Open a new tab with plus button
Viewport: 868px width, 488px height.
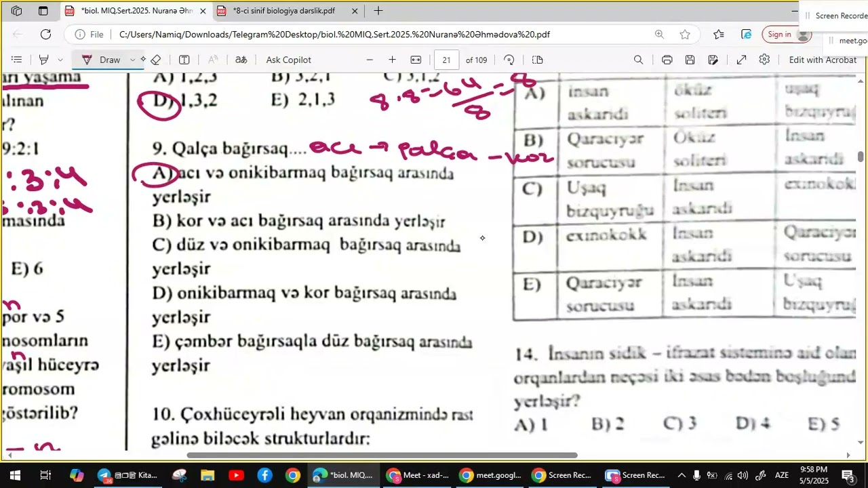[378, 11]
